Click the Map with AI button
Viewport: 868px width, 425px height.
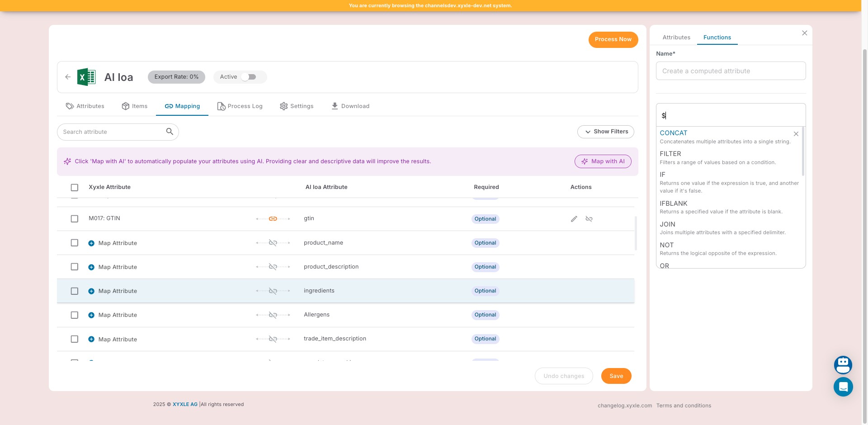[x=603, y=161]
